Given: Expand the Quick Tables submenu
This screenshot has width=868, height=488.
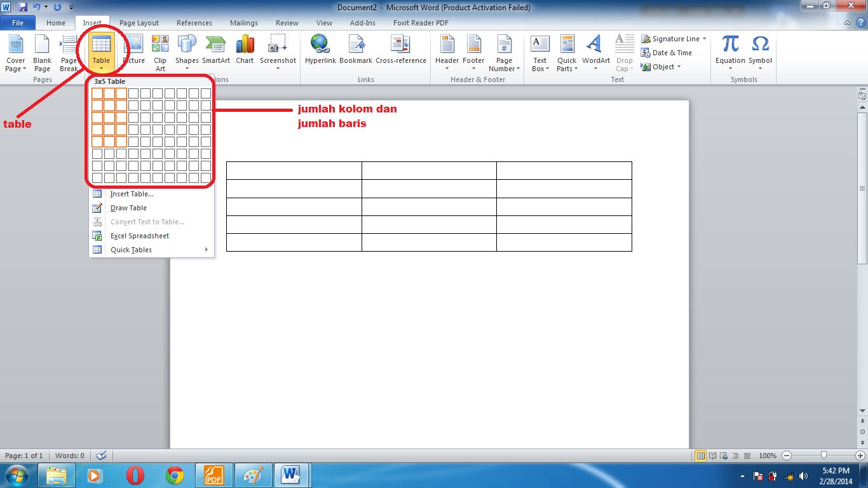Looking at the screenshot, I should pos(151,250).
